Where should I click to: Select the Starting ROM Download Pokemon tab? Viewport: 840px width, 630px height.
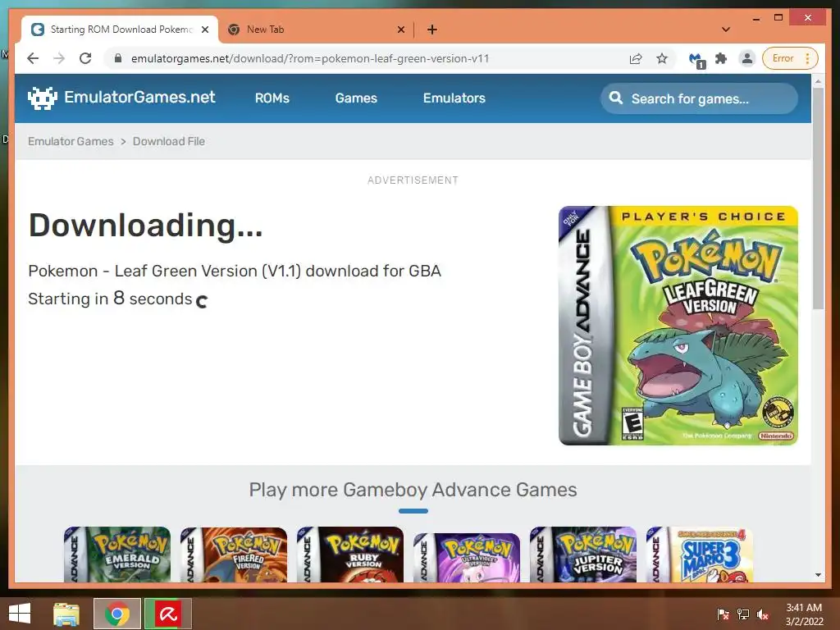pyautogui.click(x=120, y=30)
